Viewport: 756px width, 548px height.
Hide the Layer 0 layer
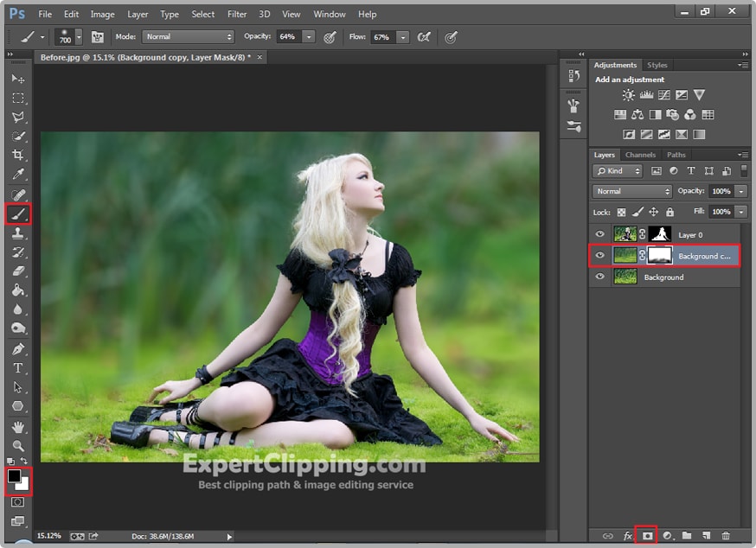tap(599, 234)
